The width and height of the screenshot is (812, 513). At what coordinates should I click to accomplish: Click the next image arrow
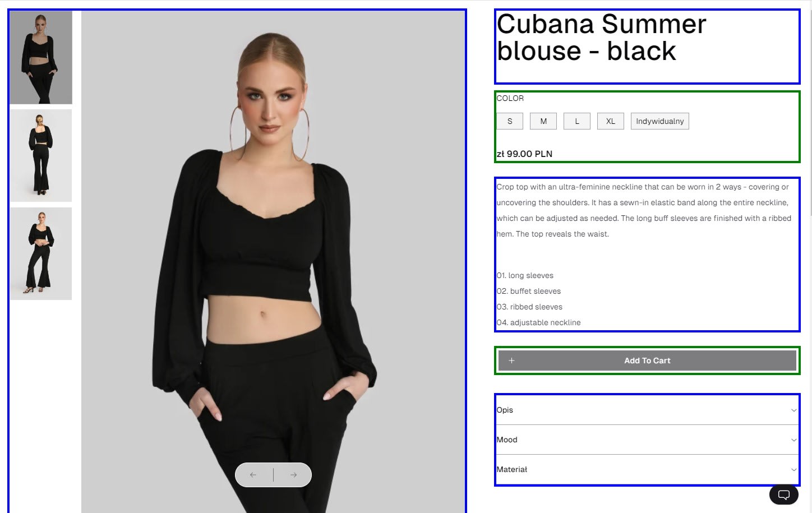click(x=293, y=475)
